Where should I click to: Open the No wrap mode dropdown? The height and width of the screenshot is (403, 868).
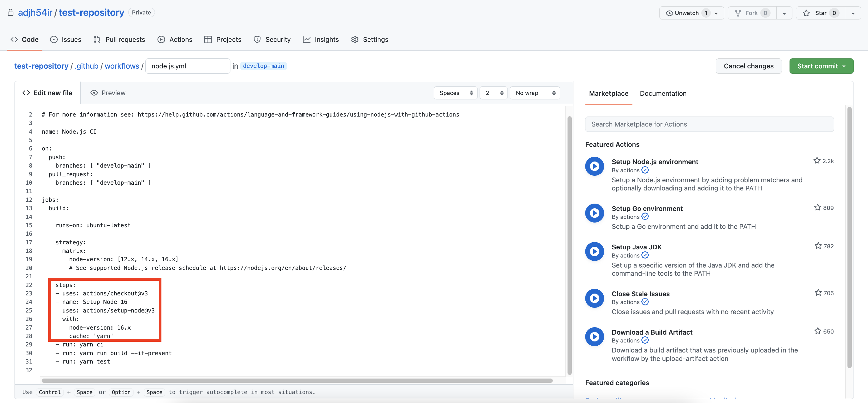[535, 93]
